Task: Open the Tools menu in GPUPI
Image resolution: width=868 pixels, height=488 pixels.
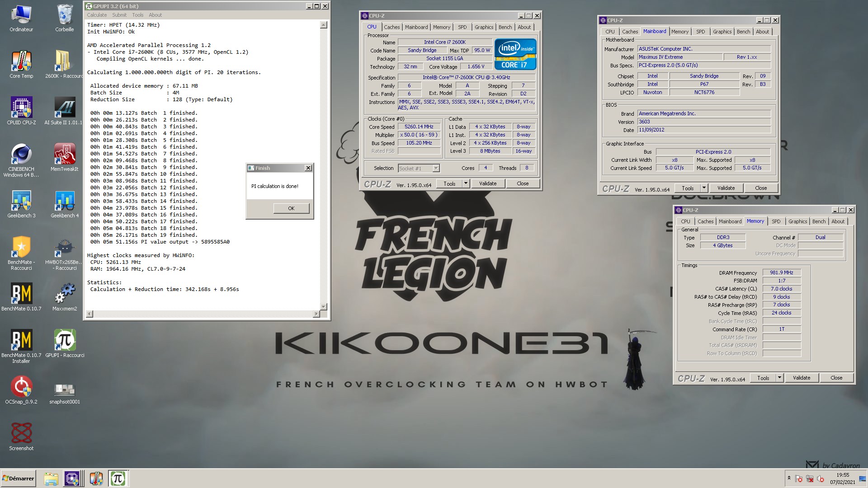Action: [137, 15]
